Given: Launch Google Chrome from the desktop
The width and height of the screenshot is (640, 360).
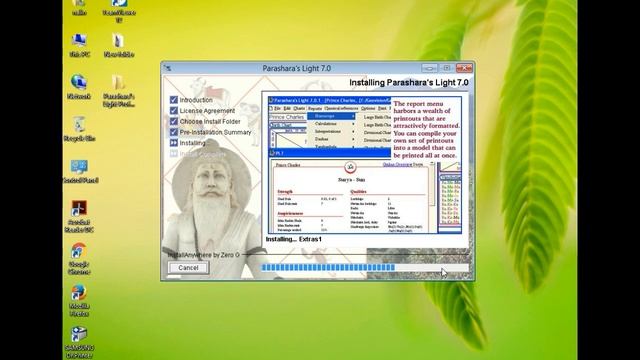Looking at the screenshot, I should point(79,258).
